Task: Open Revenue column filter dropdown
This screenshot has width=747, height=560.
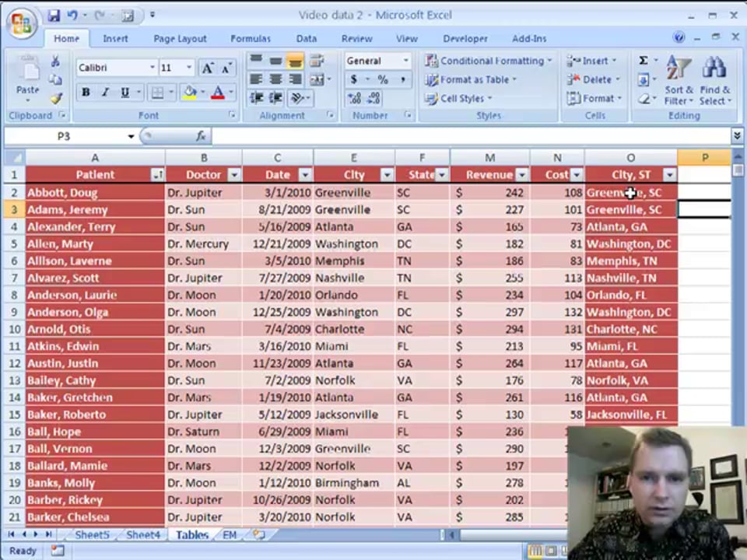Action: (522, 175)
